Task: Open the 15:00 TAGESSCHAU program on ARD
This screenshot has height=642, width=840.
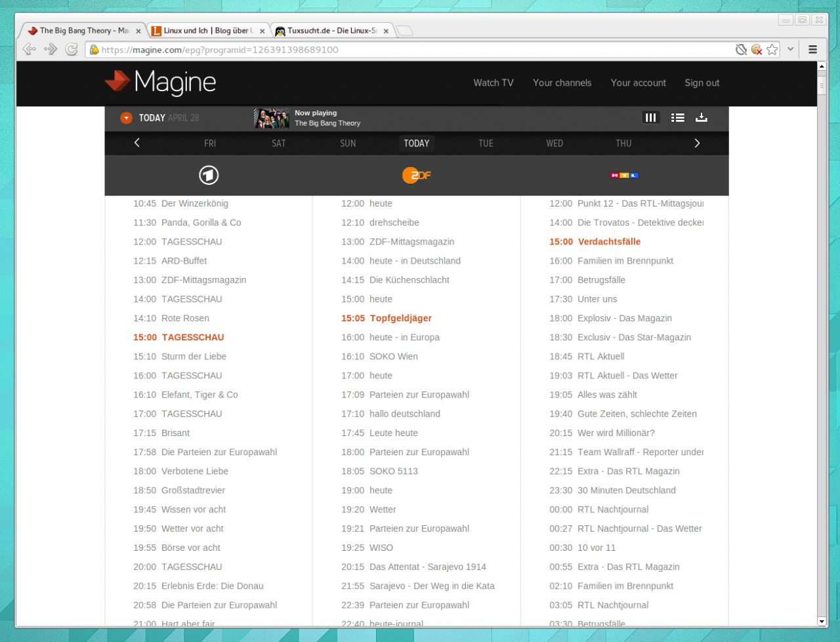Action: click(178, 337)
